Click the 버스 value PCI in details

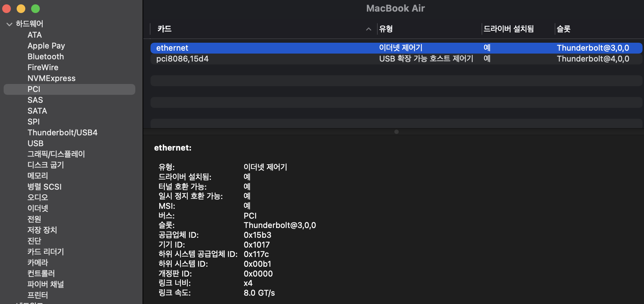tap(250, 216)
